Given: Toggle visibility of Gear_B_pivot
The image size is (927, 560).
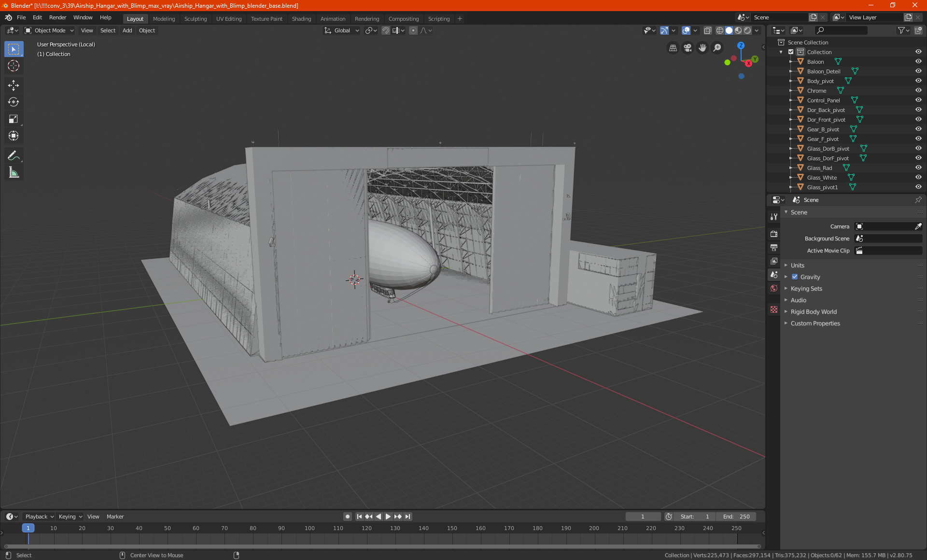Looking at the screenshot, I should [918, 129].
